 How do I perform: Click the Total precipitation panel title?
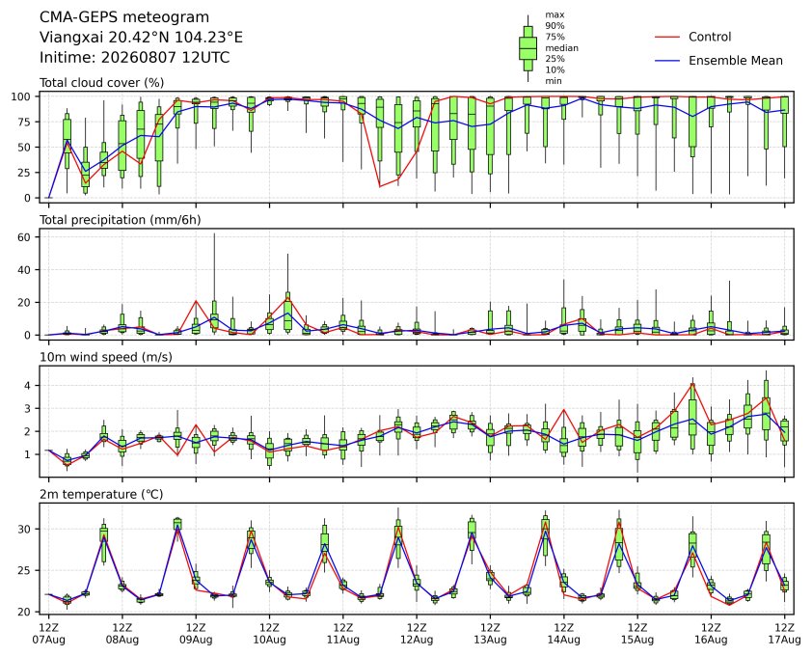click(x=121, y=220)
